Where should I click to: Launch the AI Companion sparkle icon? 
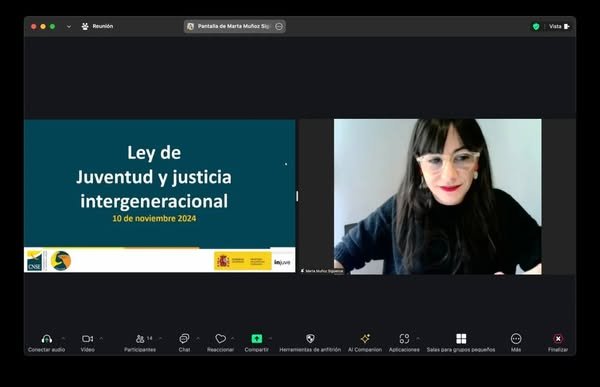point(365,339)
